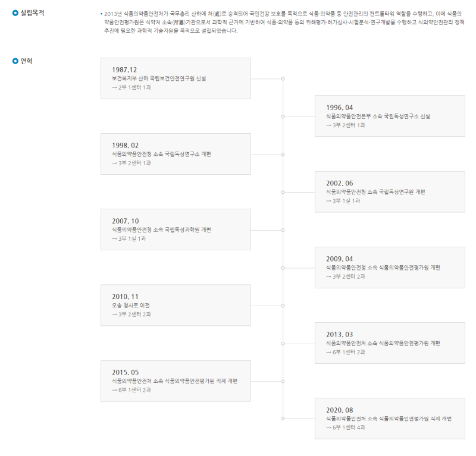
Task: Select the 2020. 08 직제 개편 card
Action: (390, 419)
